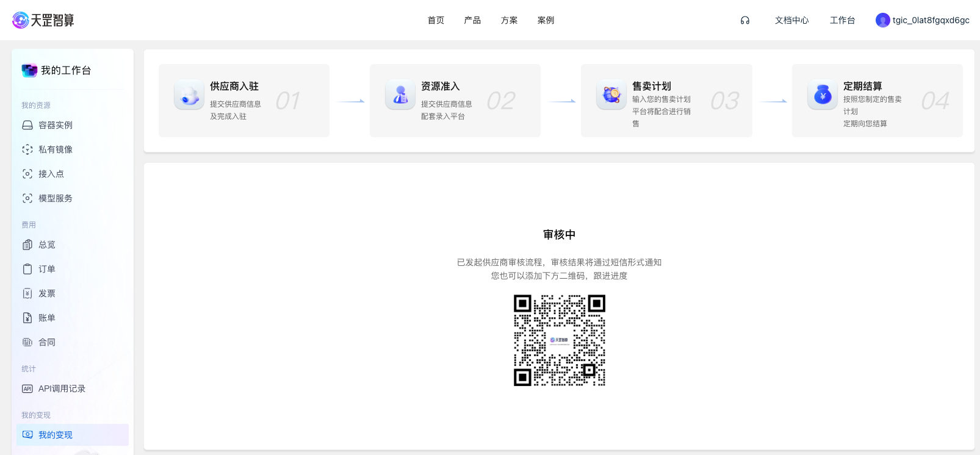This screenshot has width=980, height=455.
Task: Click the 发票 receipt icon
Action: click(27, 293)
